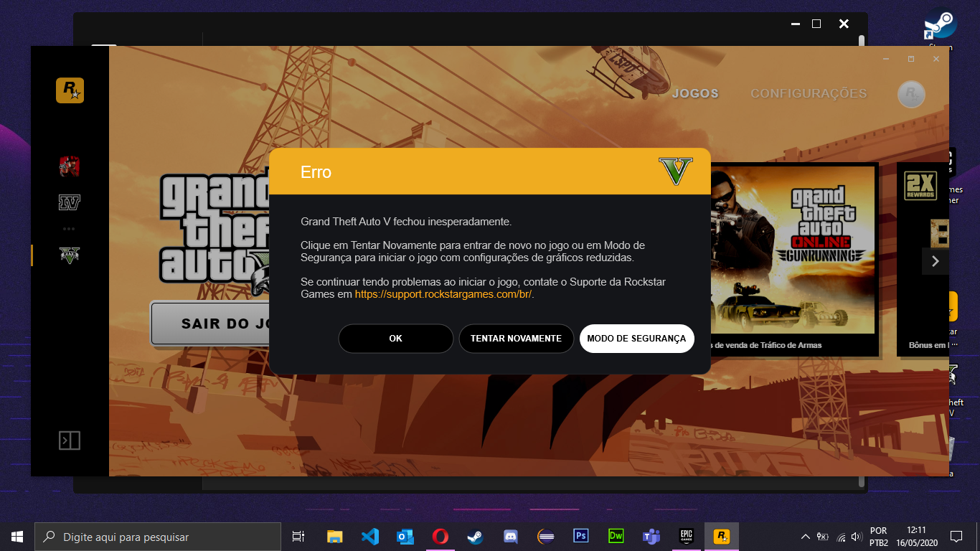Click TENTAR NOVAMENTE button
Screen dimensions: 980x551
coord(516,339)
